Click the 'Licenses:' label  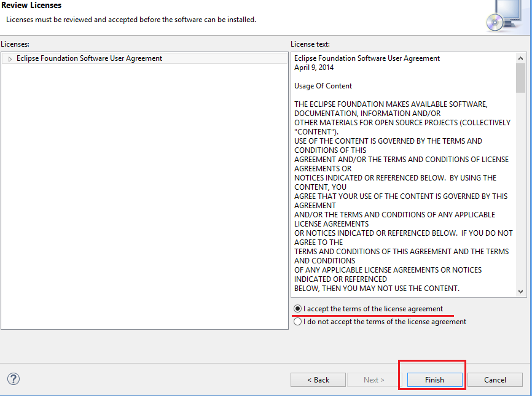pos(15,44)
